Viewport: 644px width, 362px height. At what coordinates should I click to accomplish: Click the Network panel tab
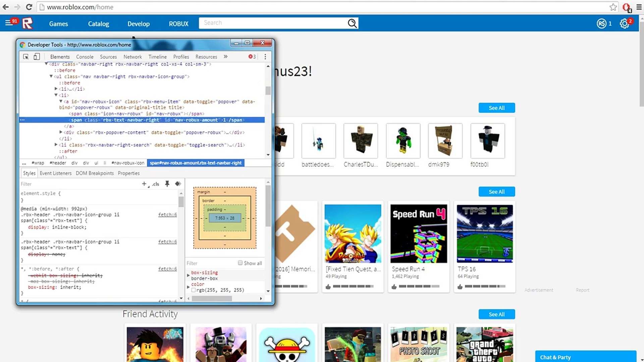pos(132,56)
